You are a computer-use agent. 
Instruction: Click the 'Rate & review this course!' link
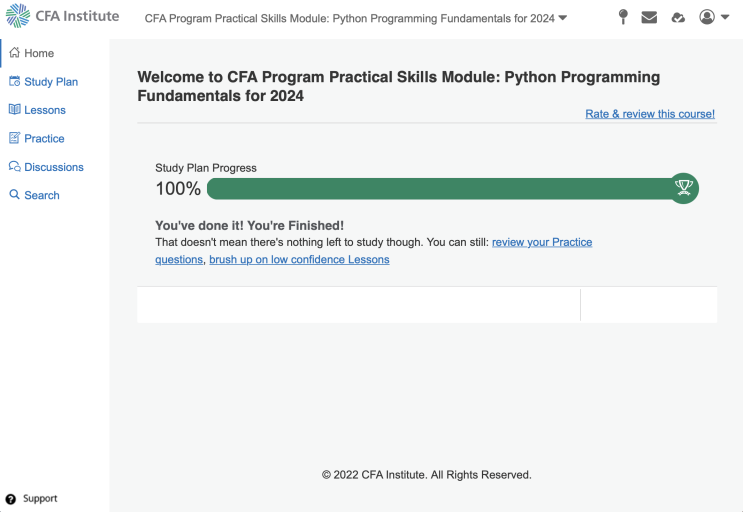coord(650,114)
